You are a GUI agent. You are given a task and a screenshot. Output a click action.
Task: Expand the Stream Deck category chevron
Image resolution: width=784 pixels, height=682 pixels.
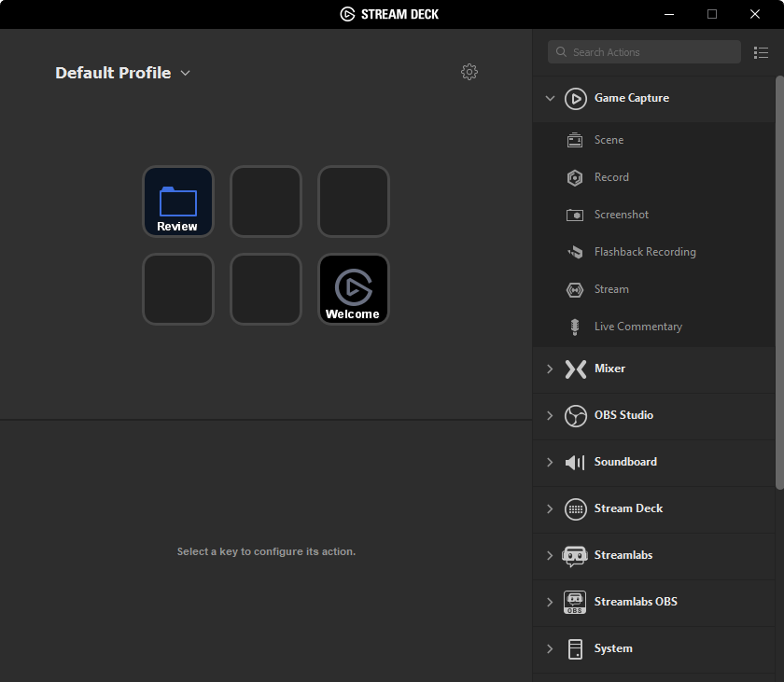pos(550,509)
